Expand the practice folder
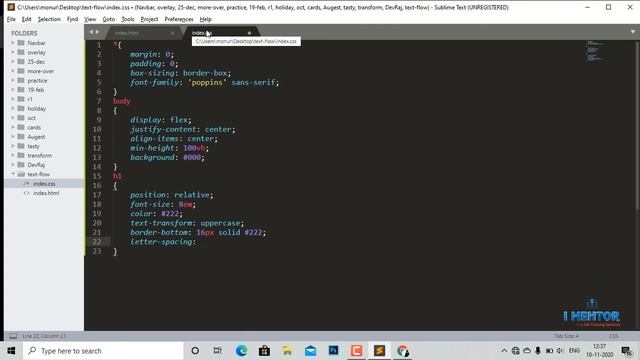Viewport: 640px width, 360px height. point(13,80)
